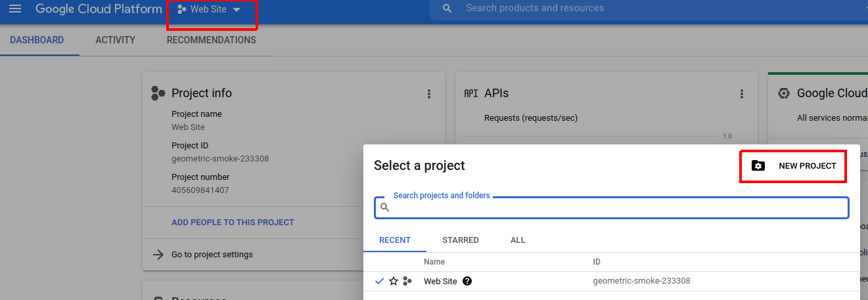Switch to the Recommendations tab
The image size is (868, 300).
pos(211,40)
